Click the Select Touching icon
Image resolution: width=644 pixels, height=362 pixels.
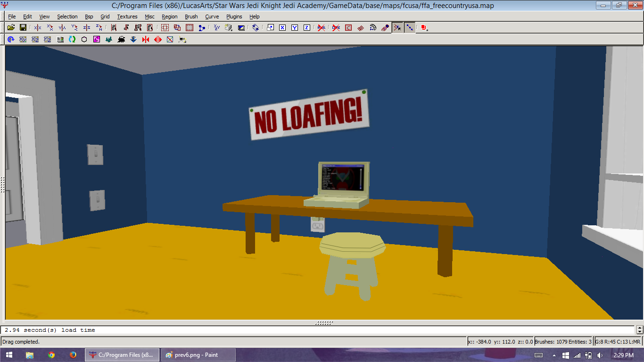(126, 28)
